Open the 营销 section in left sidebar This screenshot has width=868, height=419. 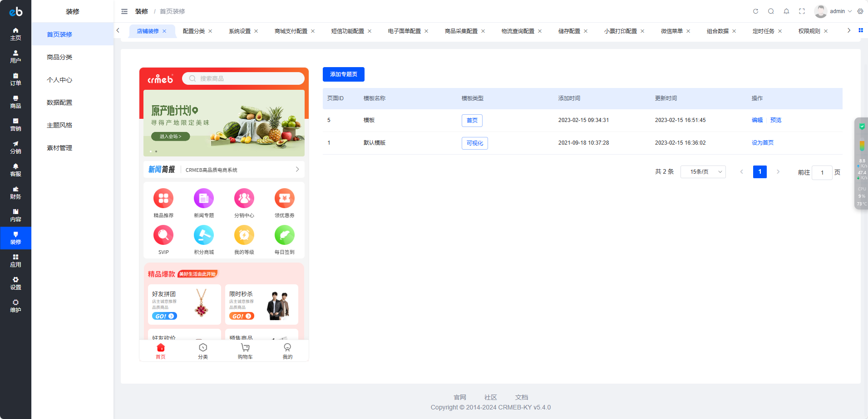click(15, 125)
